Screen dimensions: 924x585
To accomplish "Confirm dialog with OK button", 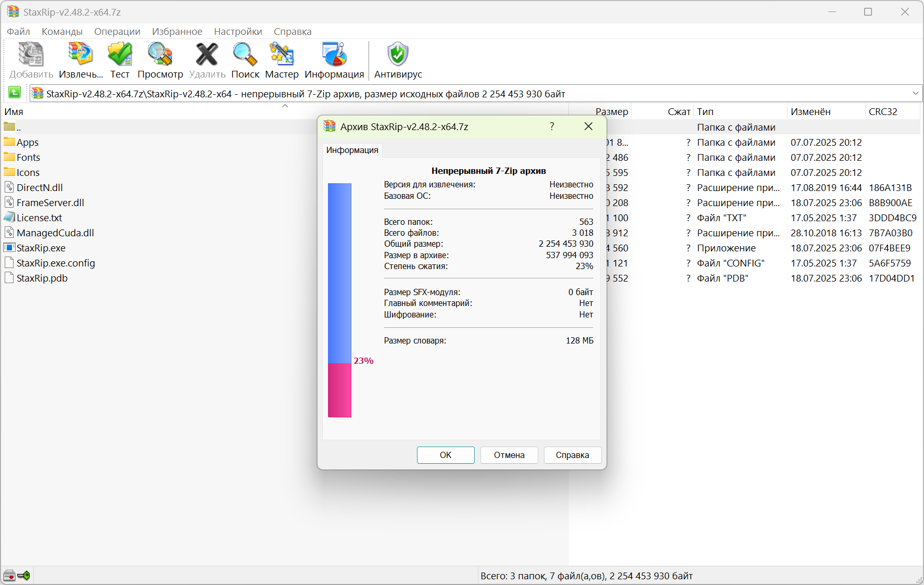I will point(446,455).
